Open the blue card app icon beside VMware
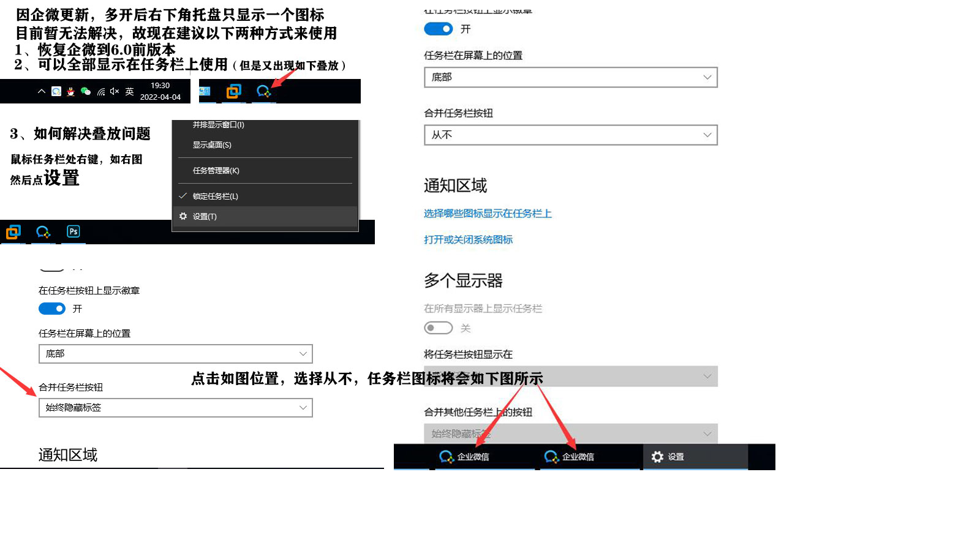This screenshot has width=980, height=551. (x=205, y=91)
